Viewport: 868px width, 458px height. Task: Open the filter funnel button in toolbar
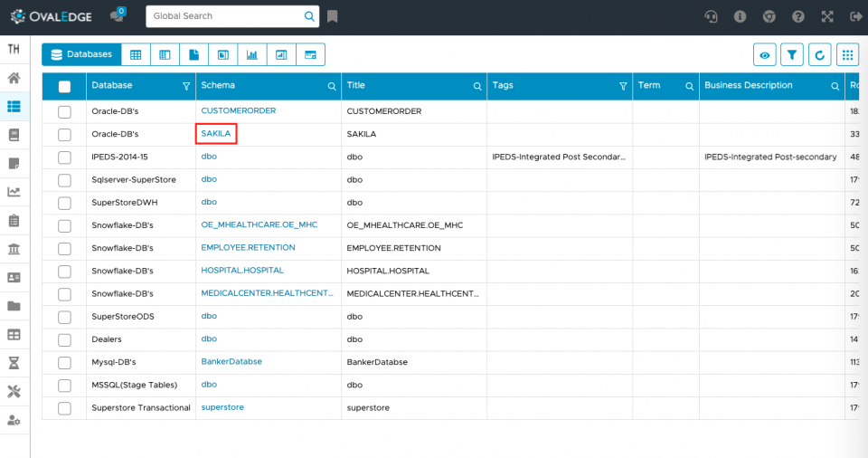pyautogui.click(x=792, y=55)
